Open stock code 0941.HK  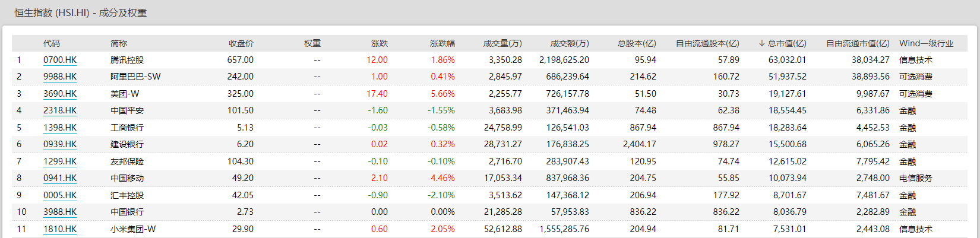pyautogui.click(x=60, y=178)
